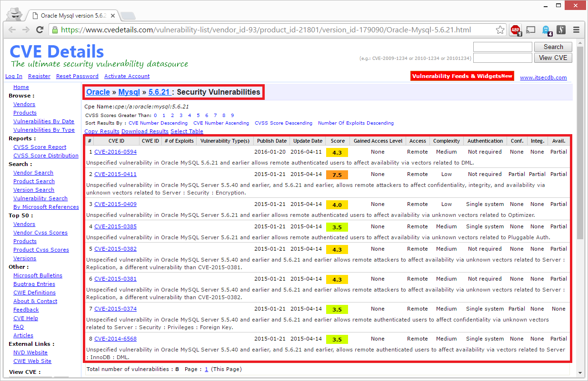Open NVD Website external link
This screenshot has height=381, width=588.
(x=30, y=352)
